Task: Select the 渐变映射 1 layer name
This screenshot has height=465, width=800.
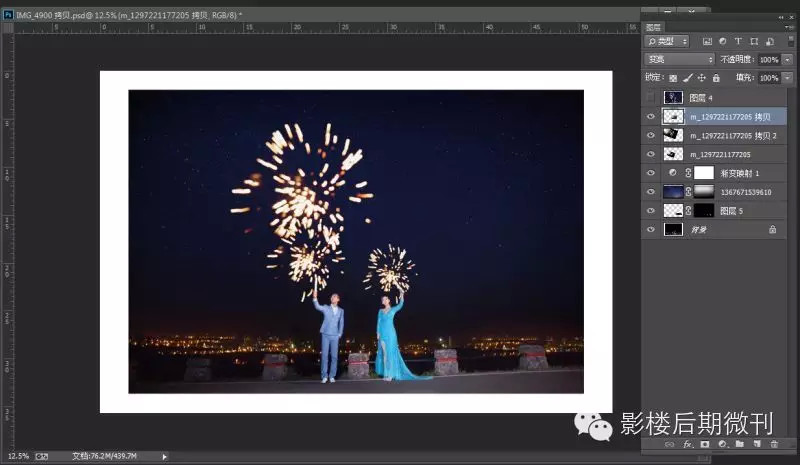Action: click(x=739, y=174)
